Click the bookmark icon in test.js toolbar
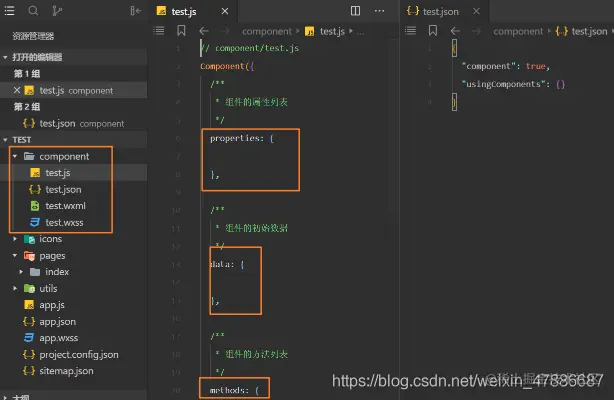614x400 pixels. tap(181, 31)
